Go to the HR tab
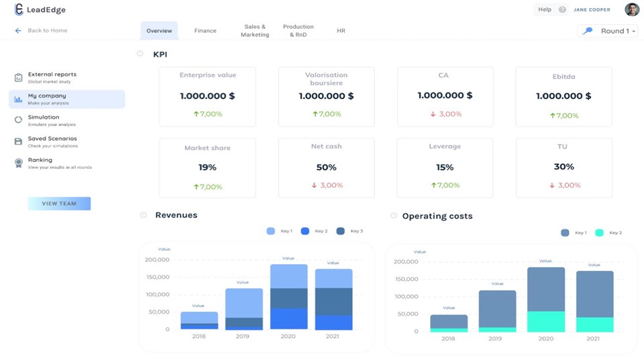This screenshot has height=362, width=644. [x=341, y=31]
